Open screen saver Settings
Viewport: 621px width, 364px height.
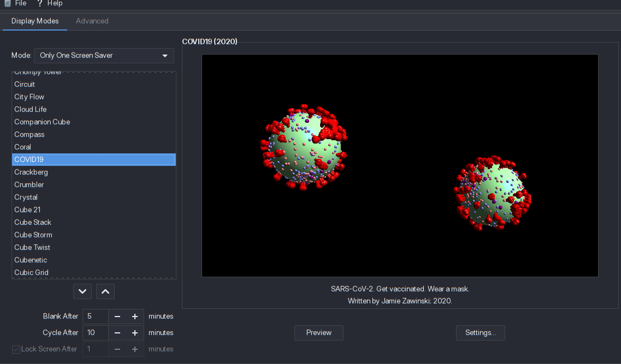(481, 333)
